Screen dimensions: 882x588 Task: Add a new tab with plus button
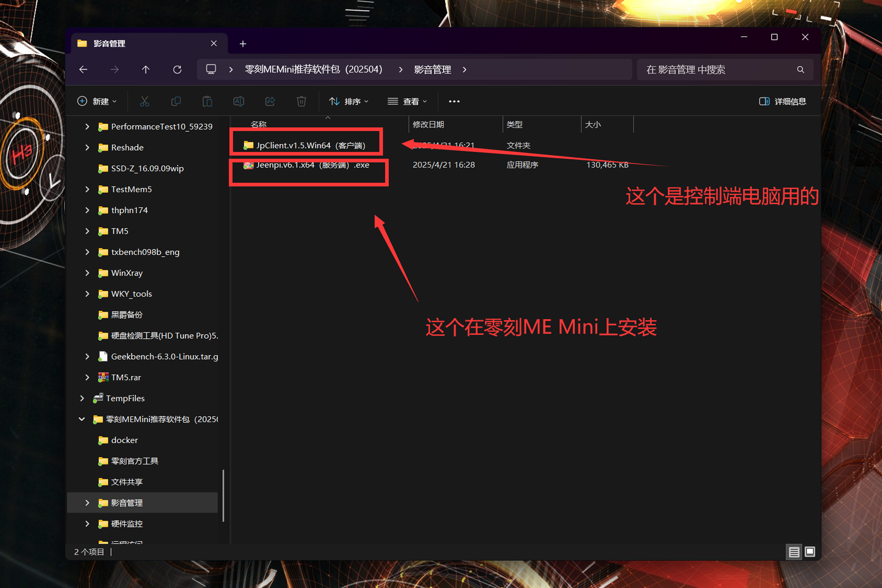click(x=243, y=44)
